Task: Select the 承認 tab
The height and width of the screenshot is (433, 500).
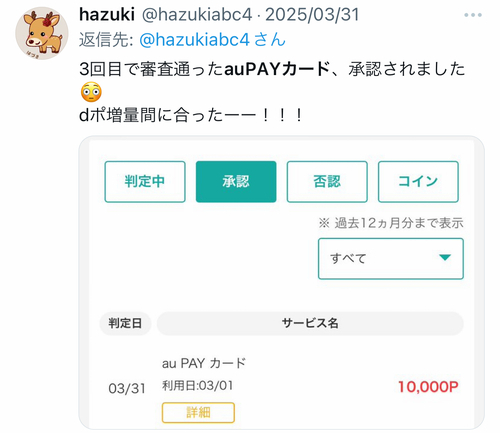Action: [x=236, y=182]
